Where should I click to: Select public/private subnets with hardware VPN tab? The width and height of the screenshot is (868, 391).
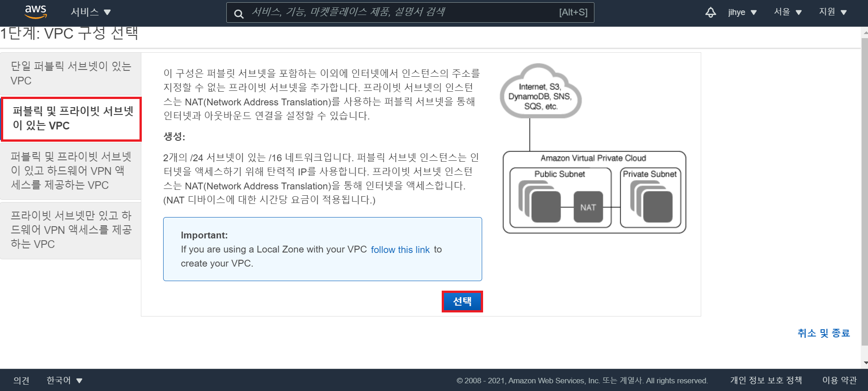(71, 171)
